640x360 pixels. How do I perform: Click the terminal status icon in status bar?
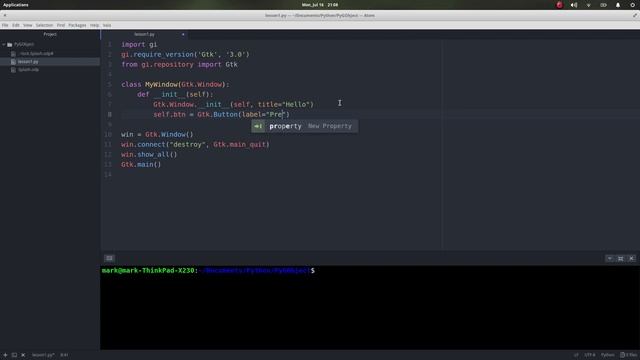(x=14, y=355)
